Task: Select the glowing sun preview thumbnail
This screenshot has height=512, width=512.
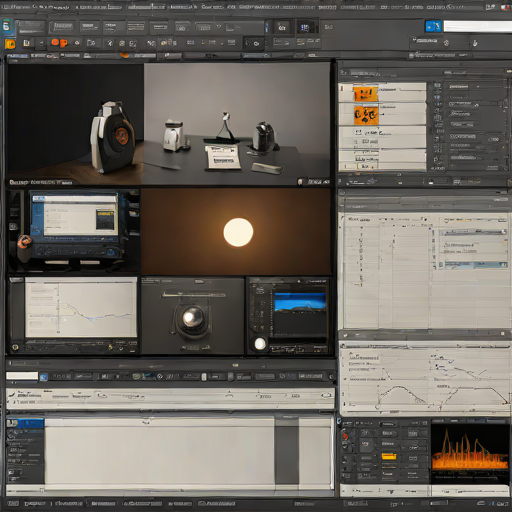Action: coord(236,232)
